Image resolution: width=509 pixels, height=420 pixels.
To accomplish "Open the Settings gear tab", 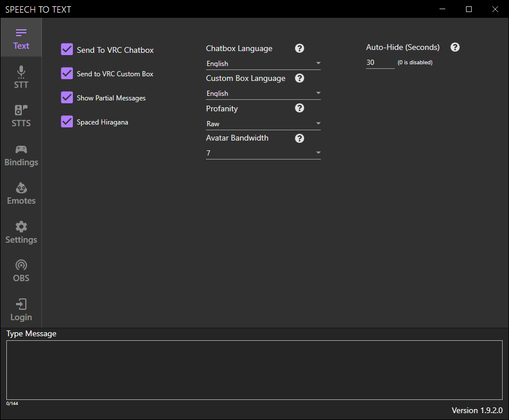I will 21,232.
